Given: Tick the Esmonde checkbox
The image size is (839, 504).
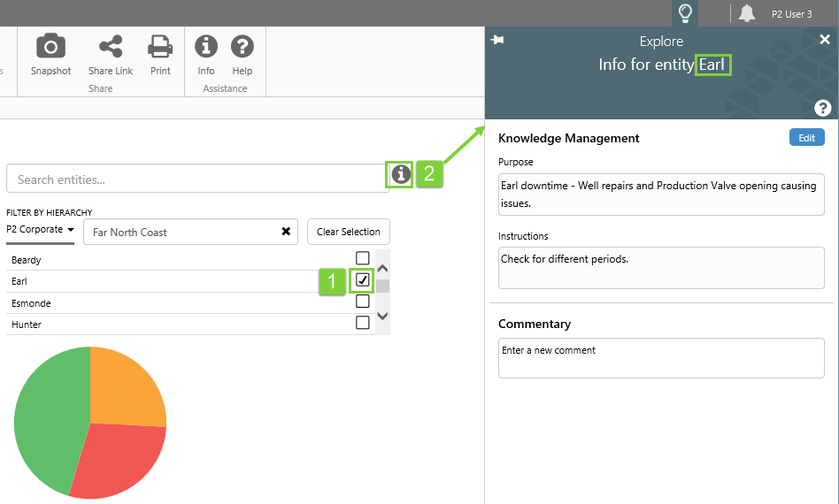Looking at the screenshot, I should point(362,302).
